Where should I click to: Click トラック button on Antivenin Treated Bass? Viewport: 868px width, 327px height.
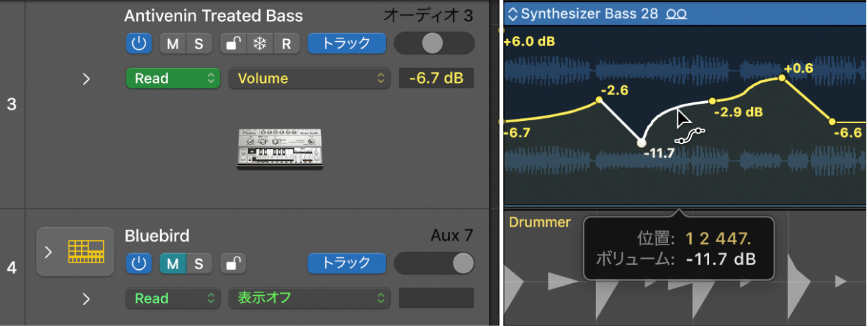346,44
